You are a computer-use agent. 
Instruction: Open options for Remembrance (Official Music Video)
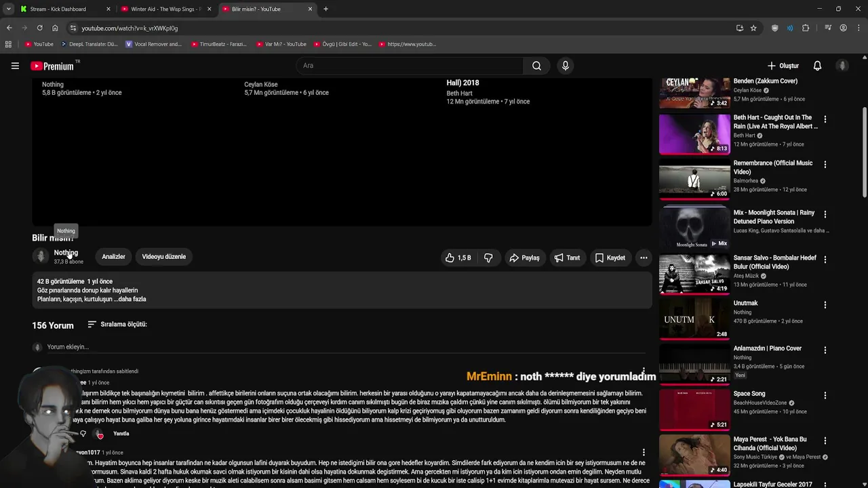click(825, 165)
